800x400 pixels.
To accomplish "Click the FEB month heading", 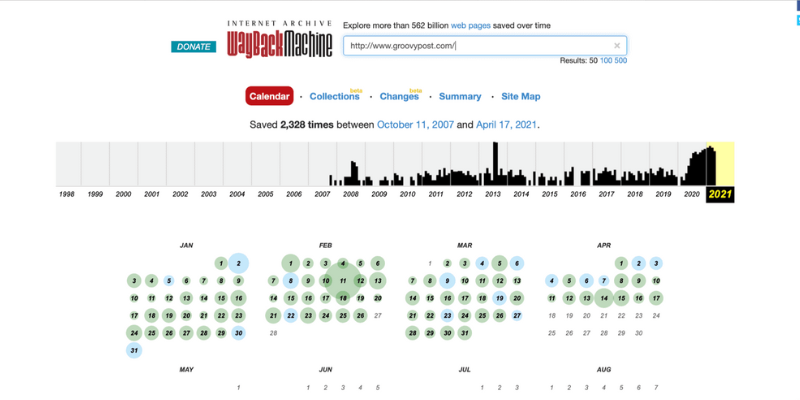I will click(326, 245).
